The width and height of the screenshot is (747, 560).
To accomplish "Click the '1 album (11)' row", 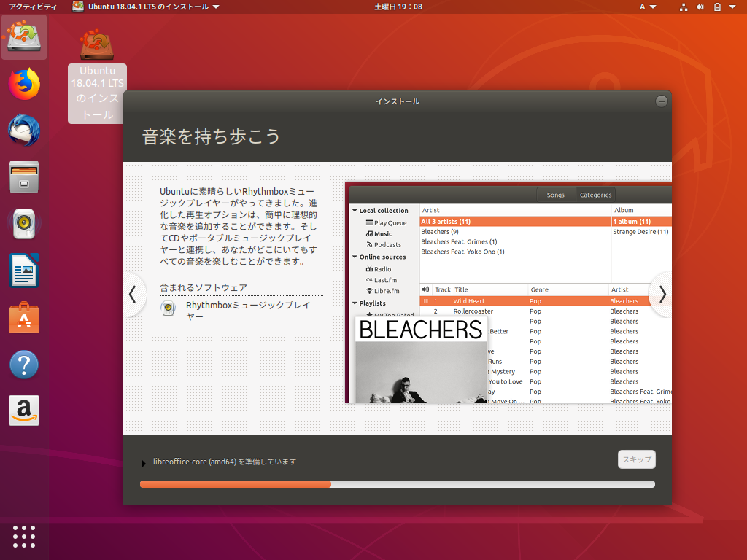I will click(642, 222).
